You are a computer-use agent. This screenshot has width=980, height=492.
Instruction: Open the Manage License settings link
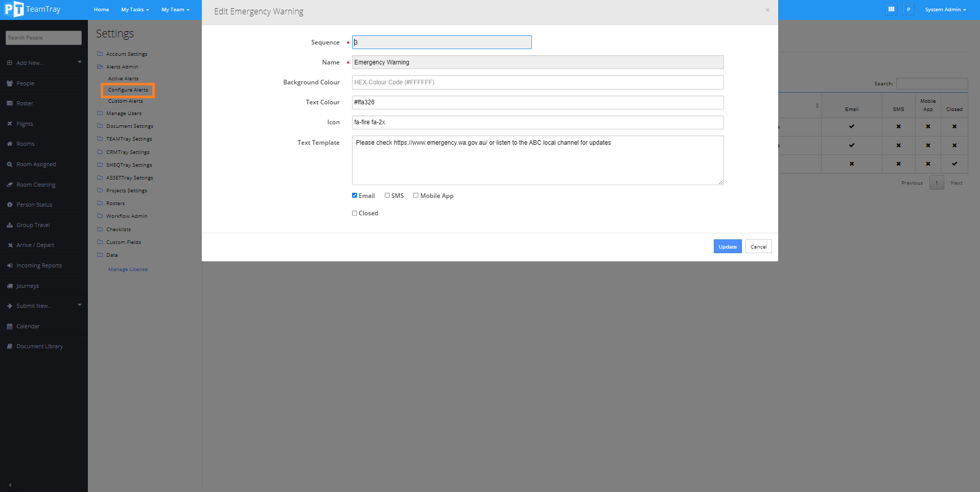(x=128, y=269)
